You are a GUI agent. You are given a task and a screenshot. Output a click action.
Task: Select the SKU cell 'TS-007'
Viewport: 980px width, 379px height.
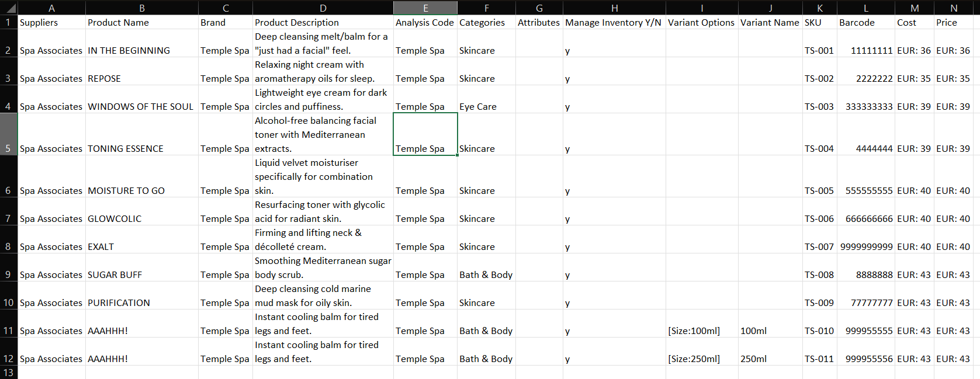820,239
